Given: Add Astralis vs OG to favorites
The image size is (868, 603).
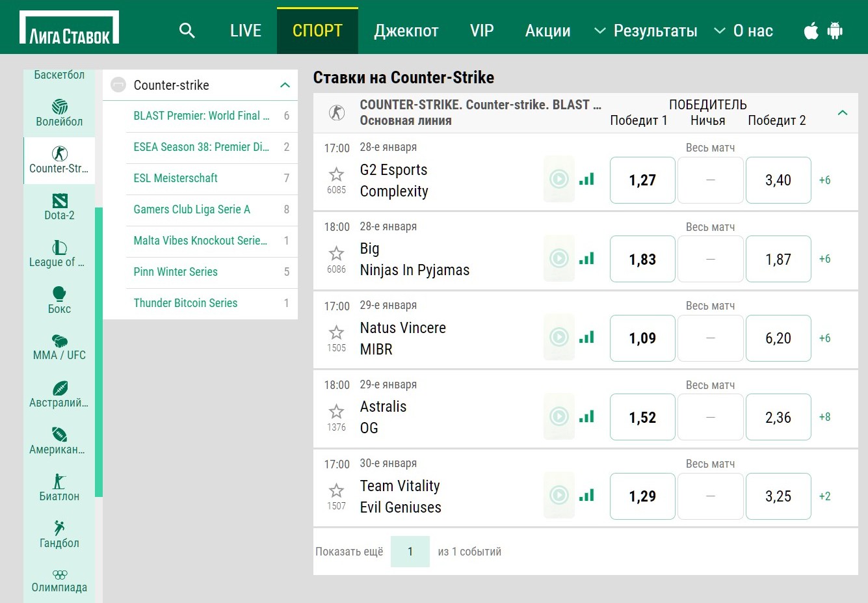Looking at the screenshot, I should [336, 412].
